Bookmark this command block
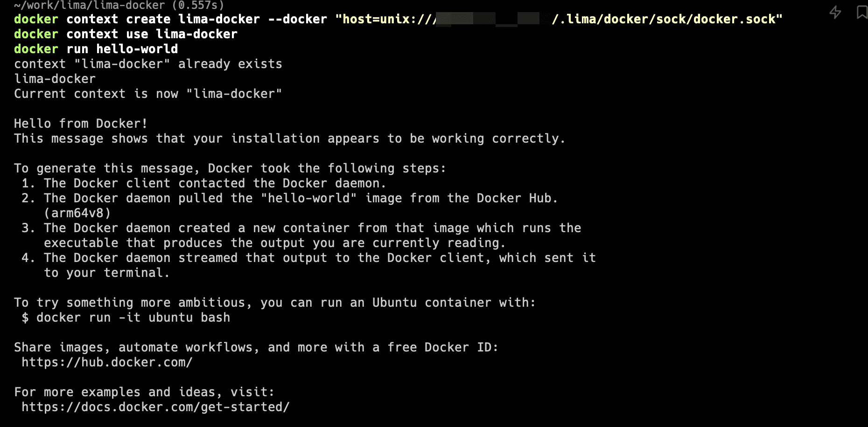 pos(862,12)
